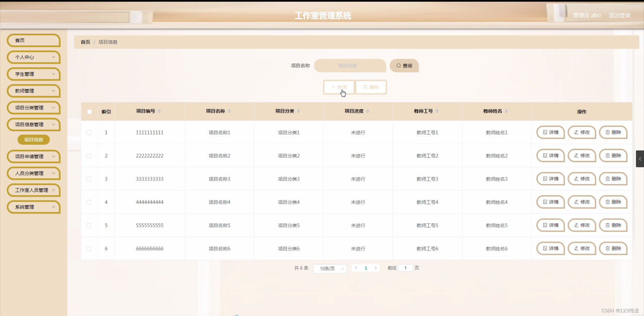Click the plus icon on the 新增 button
The height and width of the screenshot is (316, 644).
[333, 87]
